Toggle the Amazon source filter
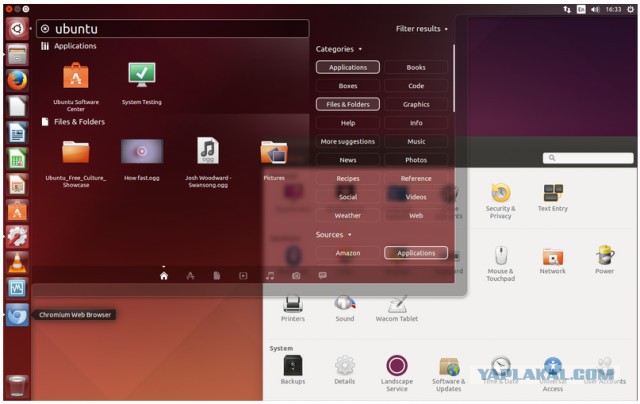 pyautogui.click(x=348, y=253)
